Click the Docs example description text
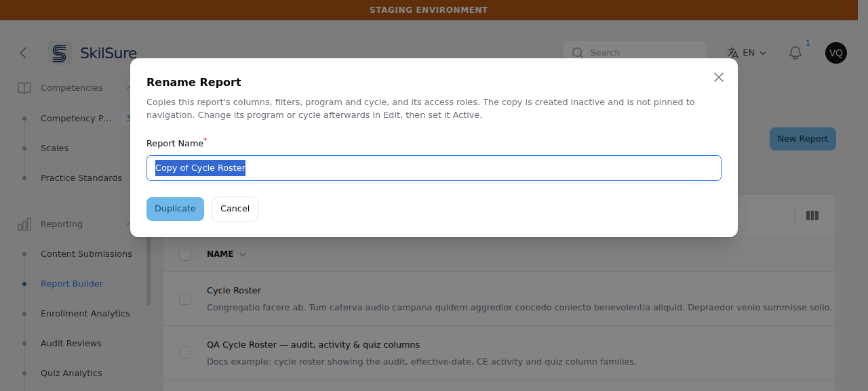This screenshot has height=391, width=868. (x=422, y=362)
